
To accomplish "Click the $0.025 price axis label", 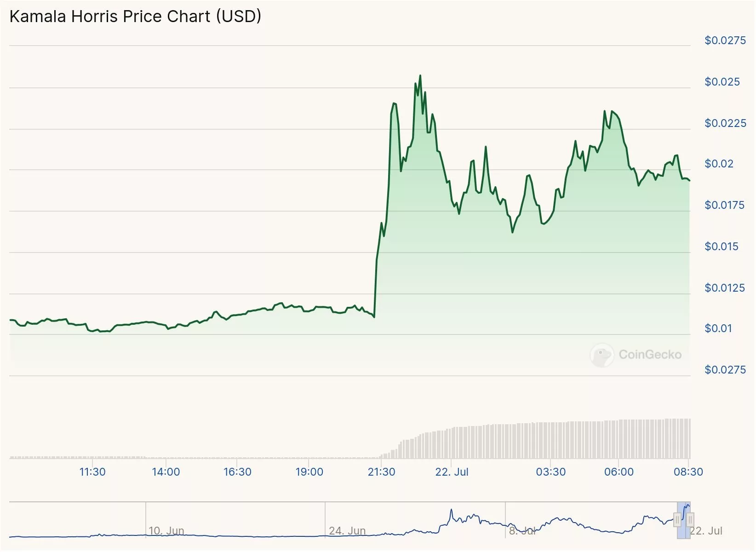I will [x=722, y=82].
